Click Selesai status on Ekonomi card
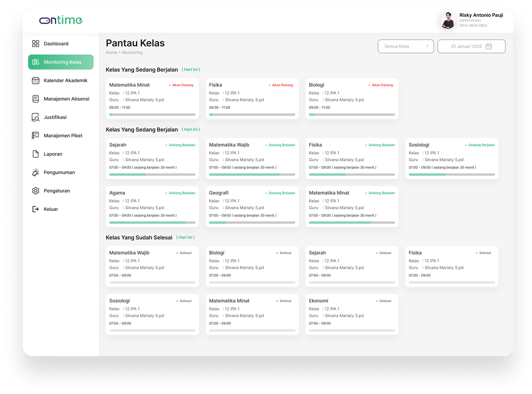The width and height of the screenshot is (532, 394). click(x=384, y=301)
